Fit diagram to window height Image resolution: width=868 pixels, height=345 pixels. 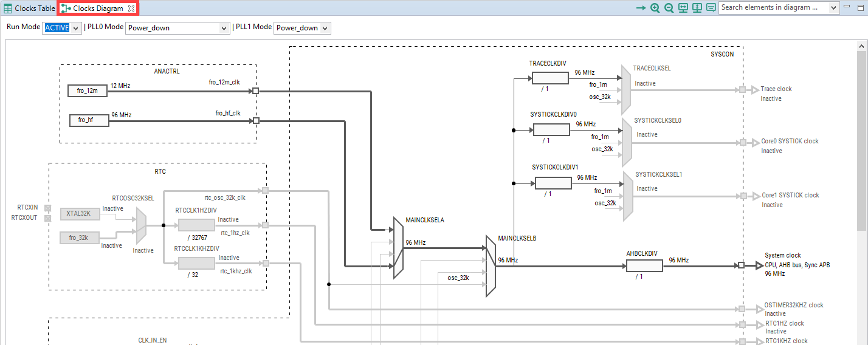point(697,8)
